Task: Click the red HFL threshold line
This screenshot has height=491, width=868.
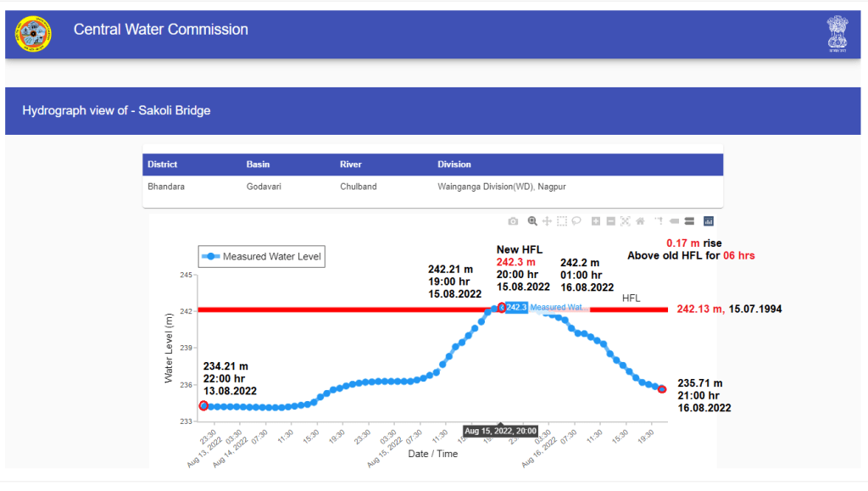Action: pos(339,310)
